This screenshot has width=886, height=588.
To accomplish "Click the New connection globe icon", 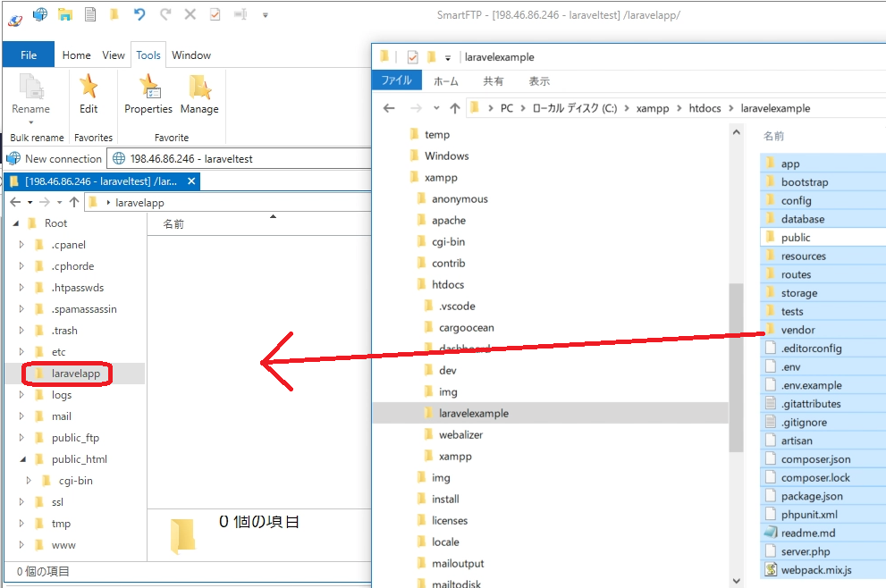I will coord(13,159).
